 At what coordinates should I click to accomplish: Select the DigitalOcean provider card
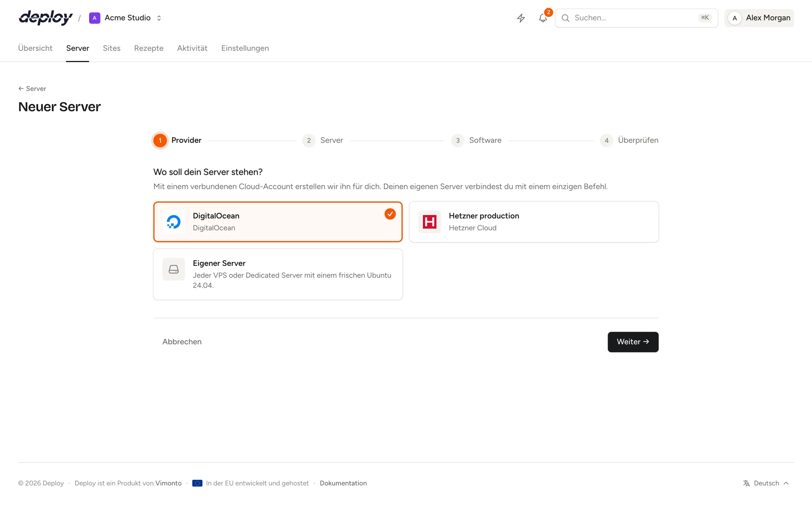coord(278,222)
